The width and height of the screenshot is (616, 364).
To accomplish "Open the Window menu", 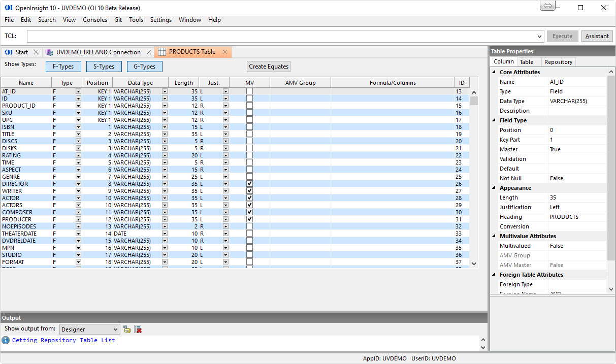I will tap(190, 20).
